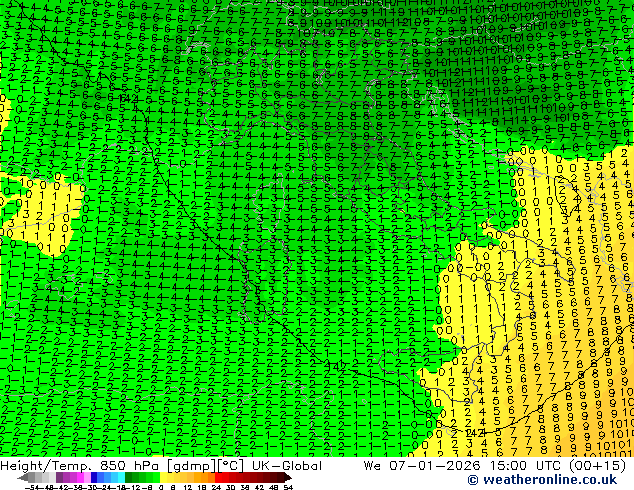Click the '[°C]' unit label
The width and height of the screenshot is (634, 490).
231,466
